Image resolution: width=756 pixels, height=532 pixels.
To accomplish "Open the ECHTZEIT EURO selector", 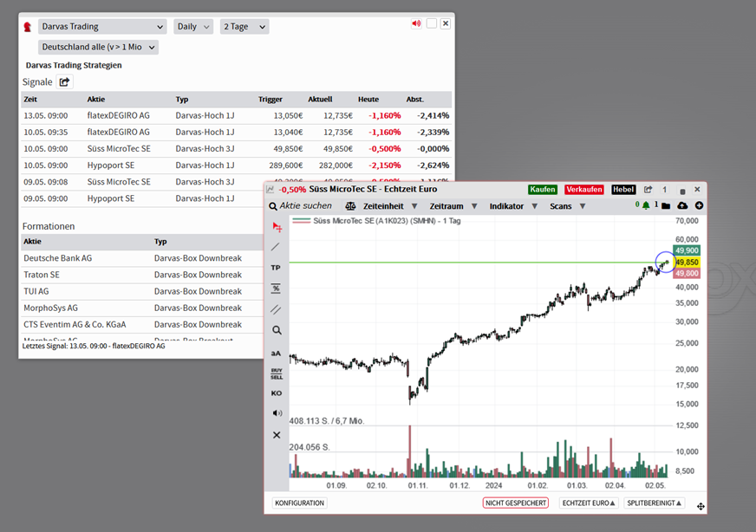I will point(589,503).
